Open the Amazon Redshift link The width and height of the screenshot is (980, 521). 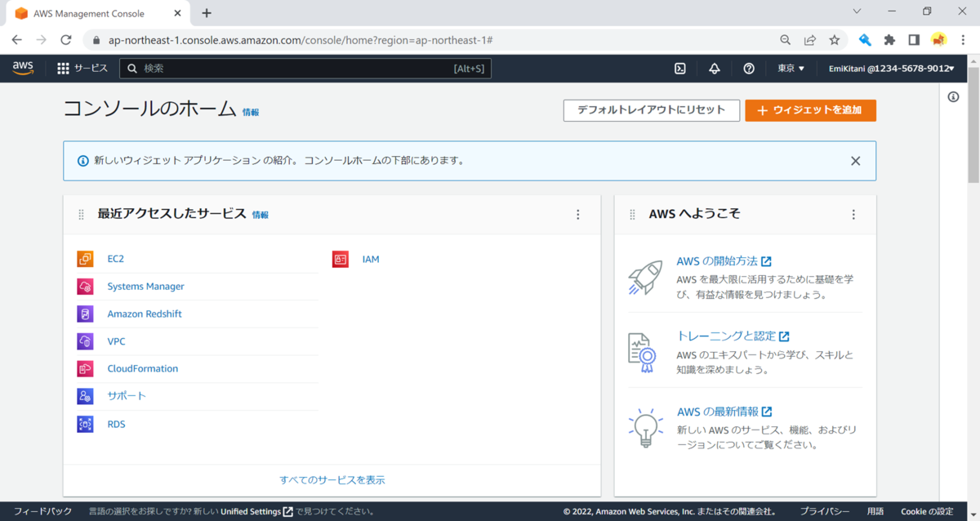(145, 314)
